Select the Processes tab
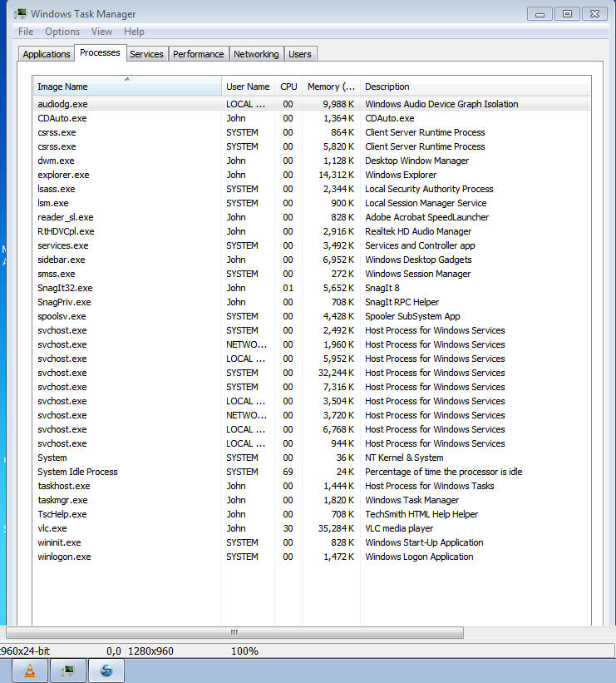 [x=100, y=52]
